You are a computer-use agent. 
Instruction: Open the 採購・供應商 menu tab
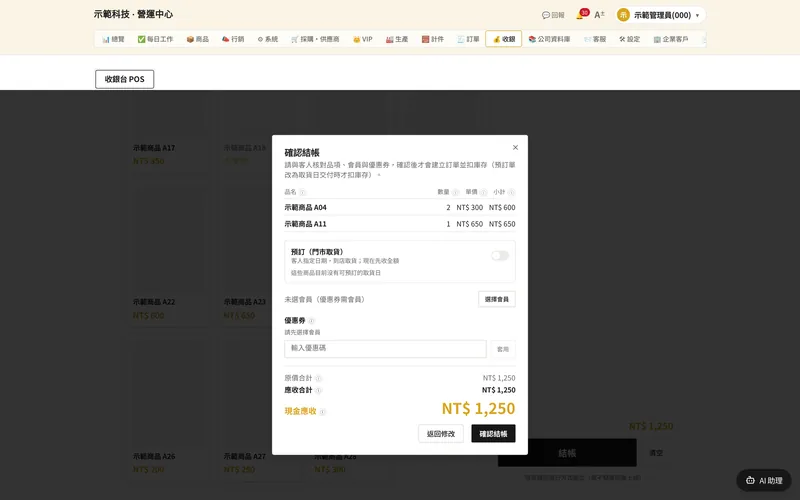[315, 39]
